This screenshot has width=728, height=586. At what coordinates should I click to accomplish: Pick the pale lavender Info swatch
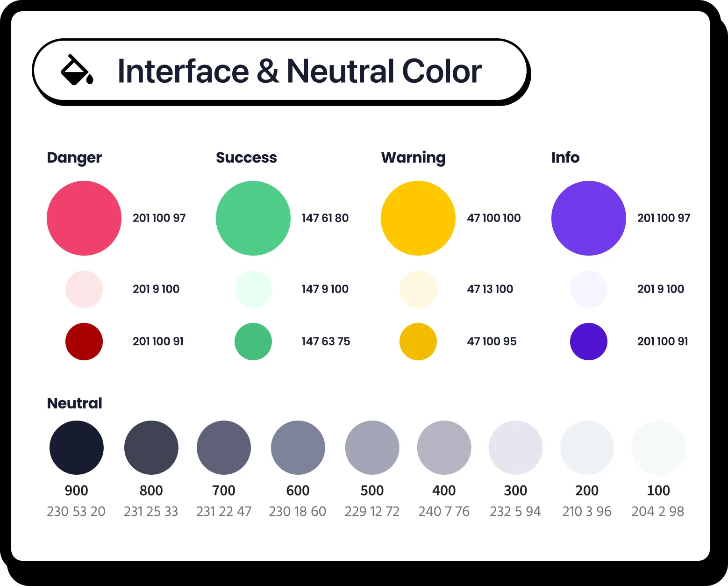tap(589, 289)
